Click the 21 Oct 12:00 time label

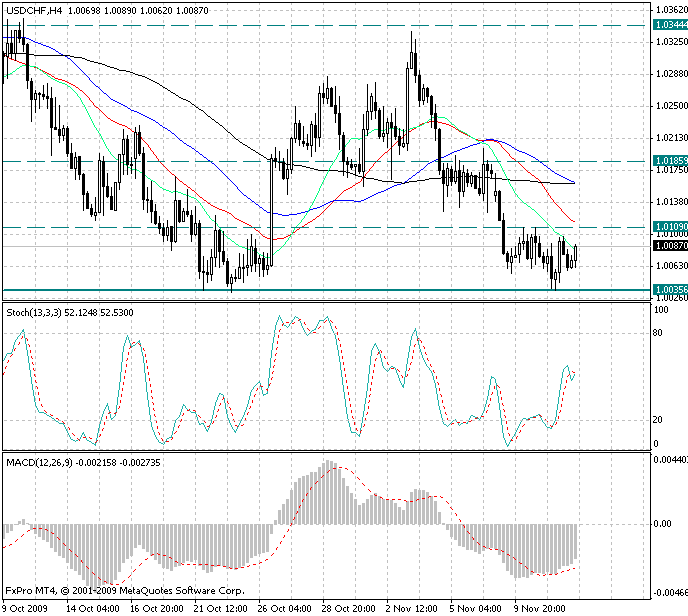coord(221,607)
